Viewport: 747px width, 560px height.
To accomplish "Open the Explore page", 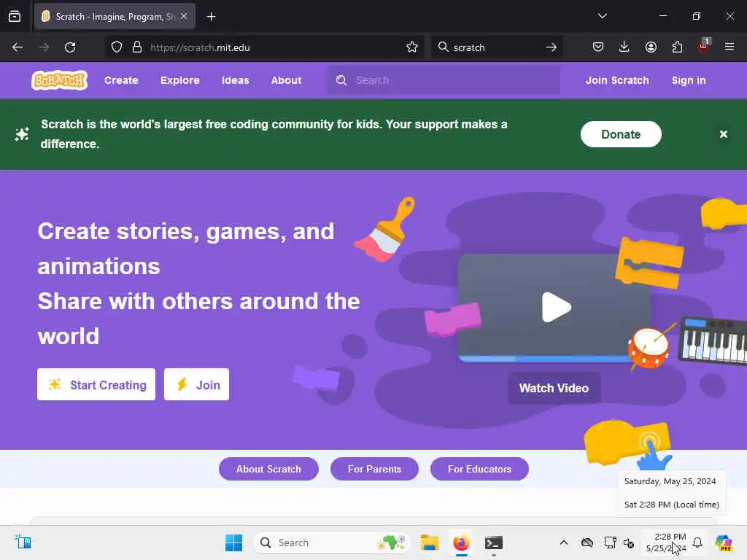I will point(180,80).
